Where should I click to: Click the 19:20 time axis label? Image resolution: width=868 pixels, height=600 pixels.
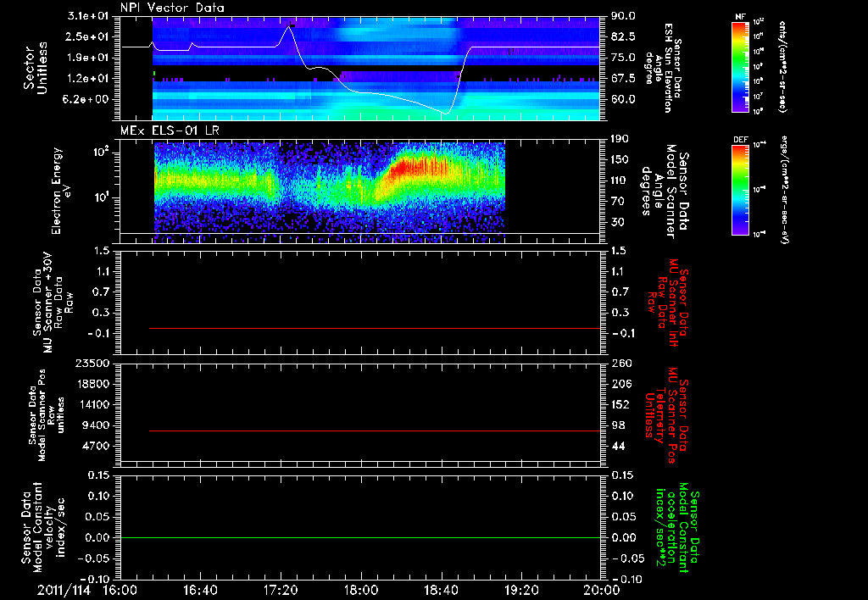tap(521, 591)
